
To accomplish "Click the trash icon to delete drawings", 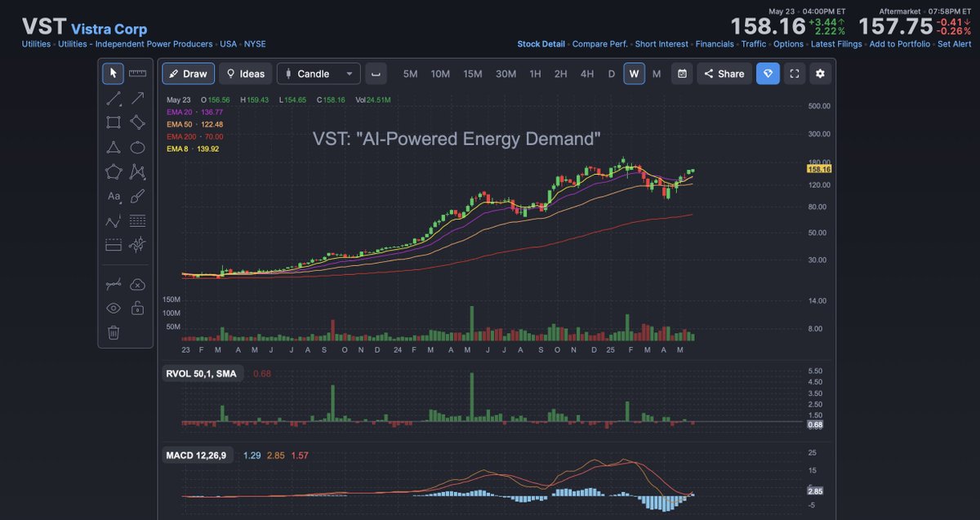I will click(114, 332).
